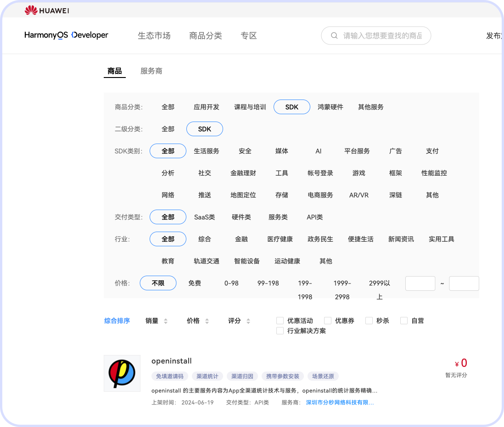504x427 pixels.
Task: Open the openinstall product title
Action: [x=172, y=361]
